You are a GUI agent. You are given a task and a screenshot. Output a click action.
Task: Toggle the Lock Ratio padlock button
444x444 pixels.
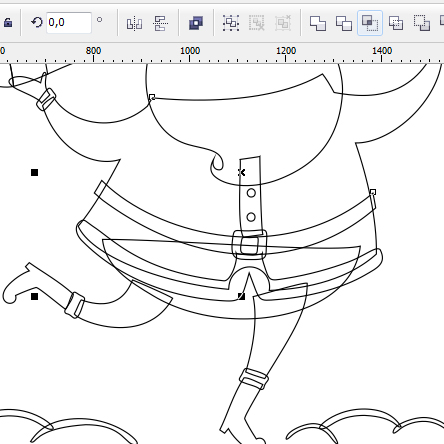click(8, 23)
